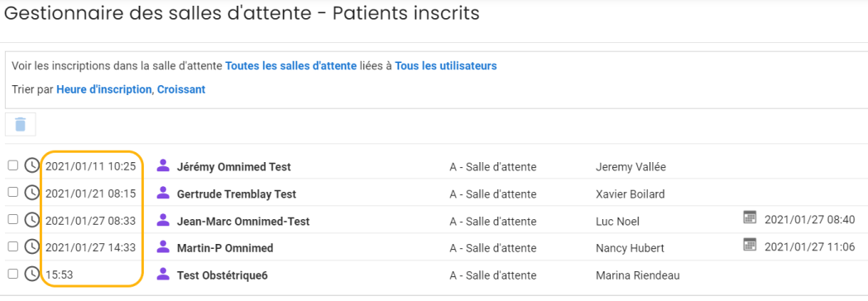
Task: Click the trash bin delete icon
Action: coord(21,124)
